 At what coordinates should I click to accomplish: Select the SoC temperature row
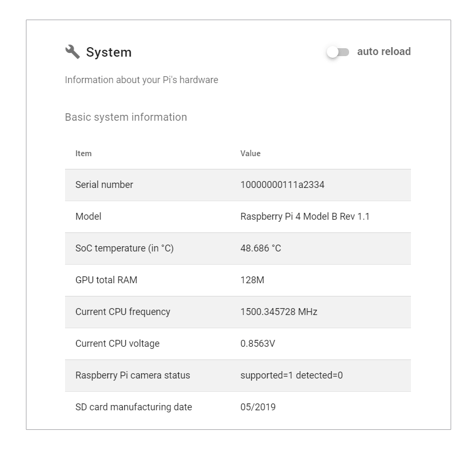coord(124,248)
